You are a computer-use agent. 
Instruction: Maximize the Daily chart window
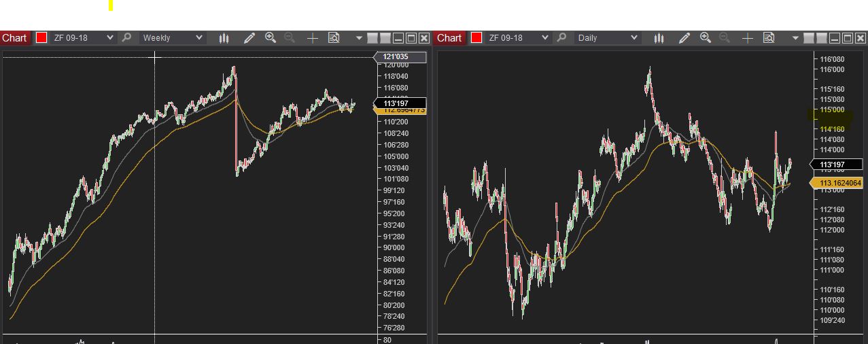[x=846, y=38]
